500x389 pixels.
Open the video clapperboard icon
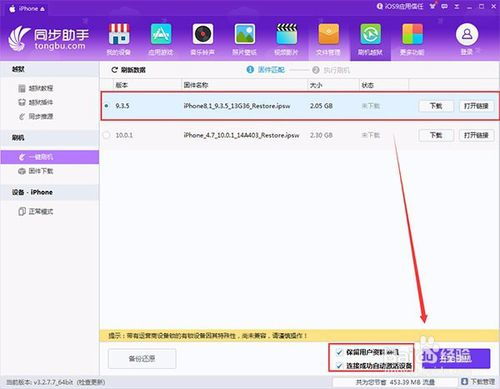[287, 34]
